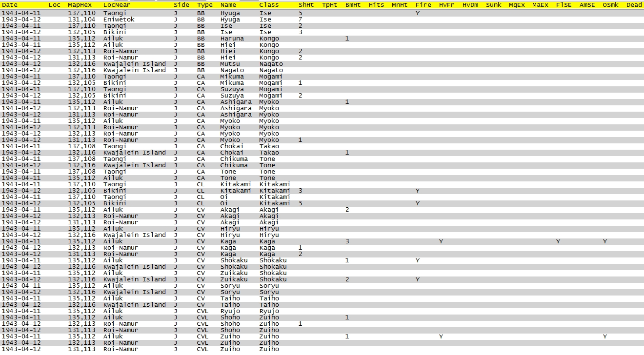
Task: Click the Date column header
Action: pos(10,5)
